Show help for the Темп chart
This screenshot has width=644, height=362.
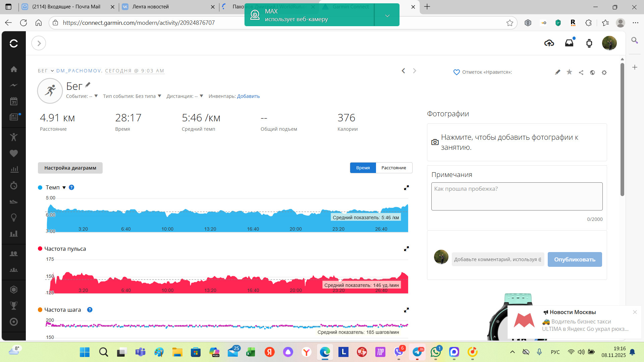[71, 187]
